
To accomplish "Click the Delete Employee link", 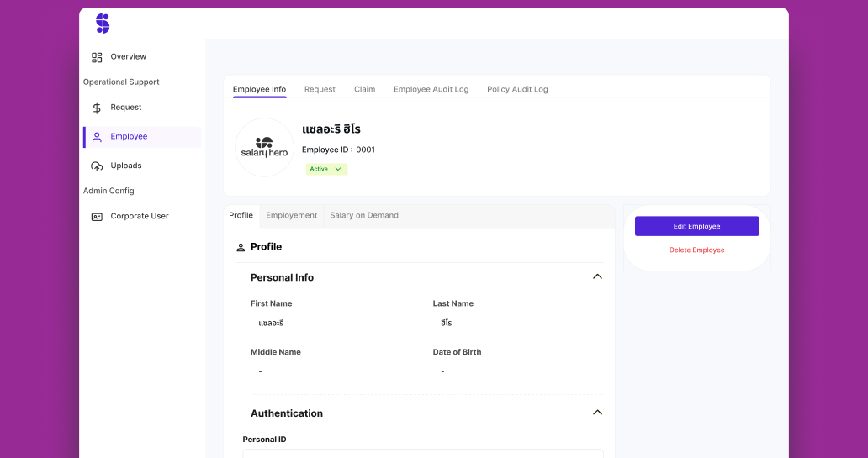I will pyautogui.click(x=696, y=250).
